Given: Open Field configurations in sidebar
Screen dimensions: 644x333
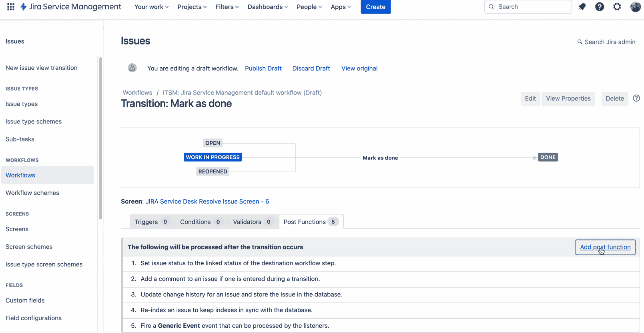Looking at the screenshot, I should pyautogui.click(x=34, y=318).
